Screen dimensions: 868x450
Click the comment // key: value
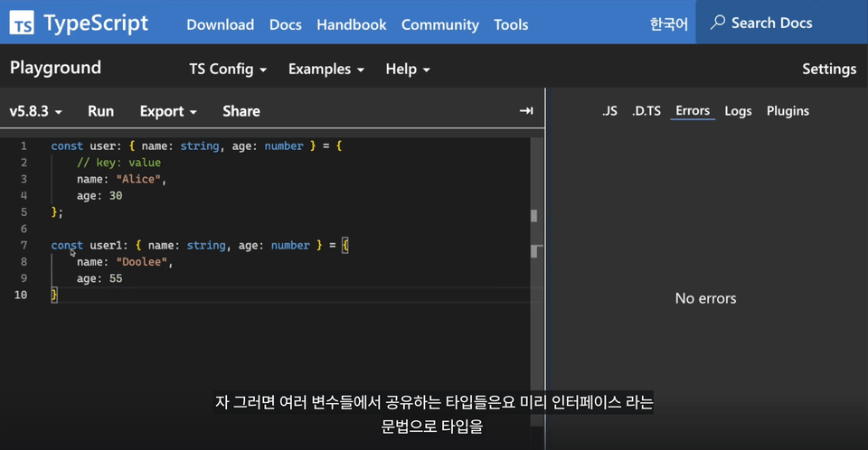point(119,162)
